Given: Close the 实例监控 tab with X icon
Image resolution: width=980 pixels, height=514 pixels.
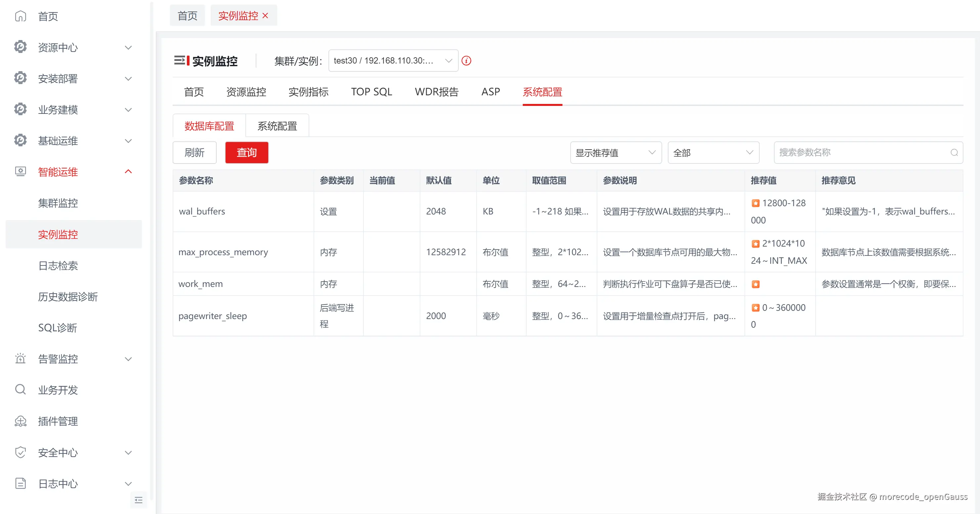Looking at the screenshot, I should pyautogui.click(x=266, y=16).
